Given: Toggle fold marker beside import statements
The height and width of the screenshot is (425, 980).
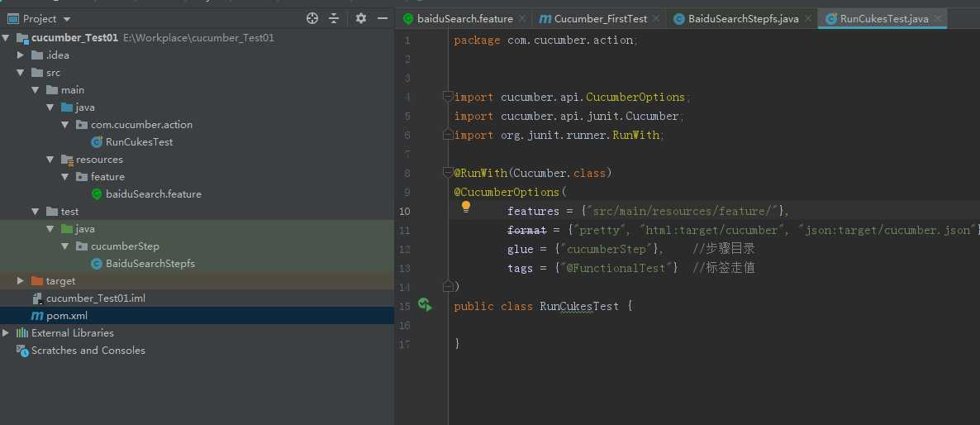Looking at the screenshot, I should coord(447,97).
